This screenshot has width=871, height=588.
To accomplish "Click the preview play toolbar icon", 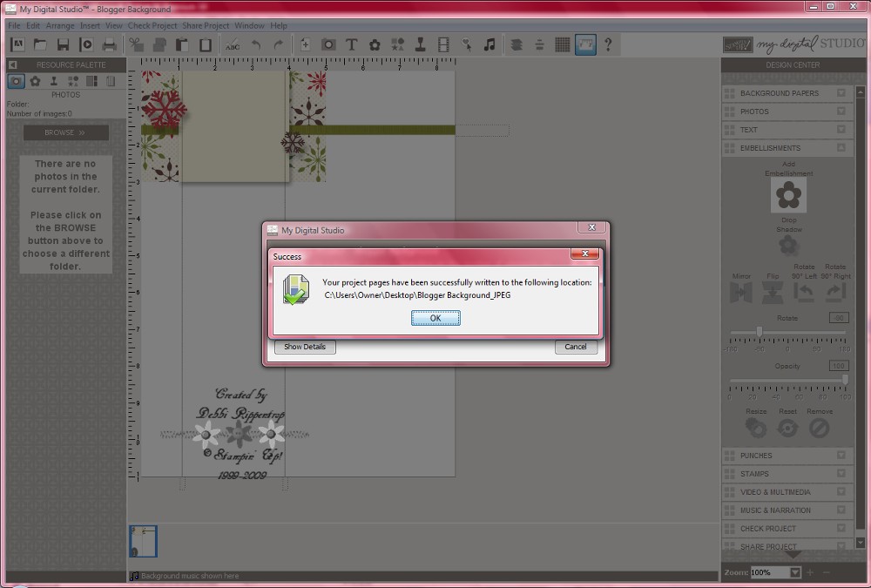I will click(x=86, y=44).
